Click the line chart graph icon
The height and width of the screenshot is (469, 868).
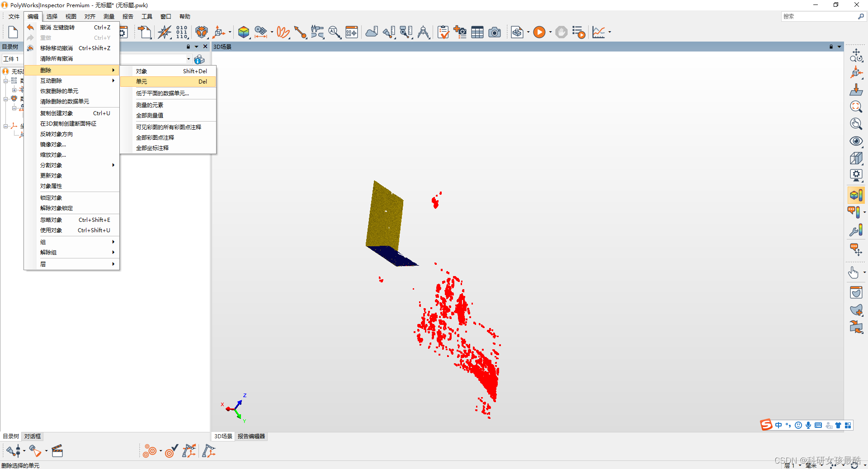click(x=599, y=32)
